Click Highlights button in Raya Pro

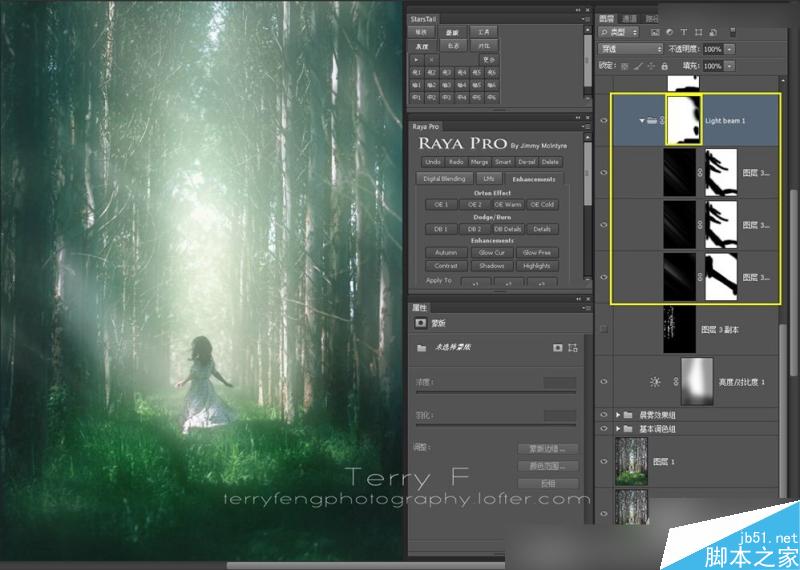[x=537, y=266]
